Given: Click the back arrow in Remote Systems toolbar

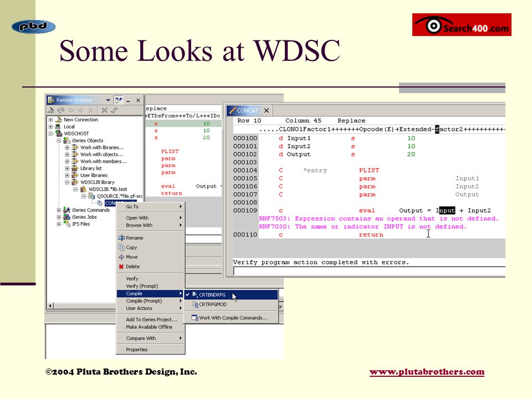Looking at the screenshot, I should coord(71,110).
